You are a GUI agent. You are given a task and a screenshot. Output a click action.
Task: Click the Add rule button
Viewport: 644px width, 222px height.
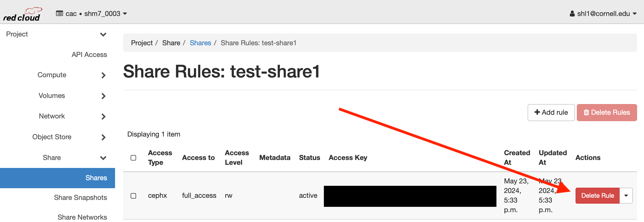pos(551,113)
